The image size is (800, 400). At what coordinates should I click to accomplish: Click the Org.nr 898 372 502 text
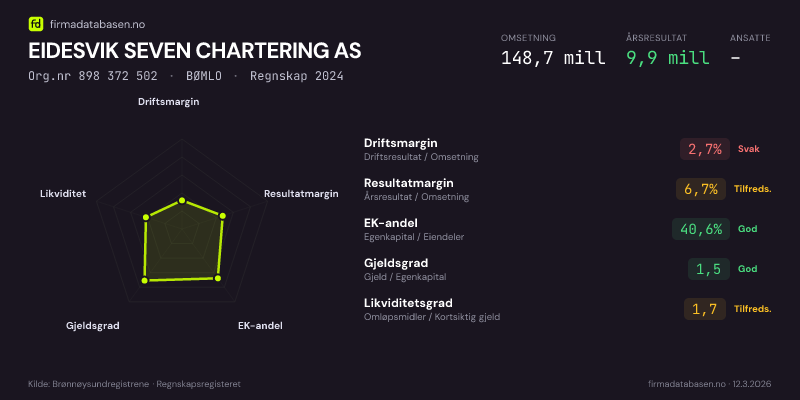tap(92, 76)
